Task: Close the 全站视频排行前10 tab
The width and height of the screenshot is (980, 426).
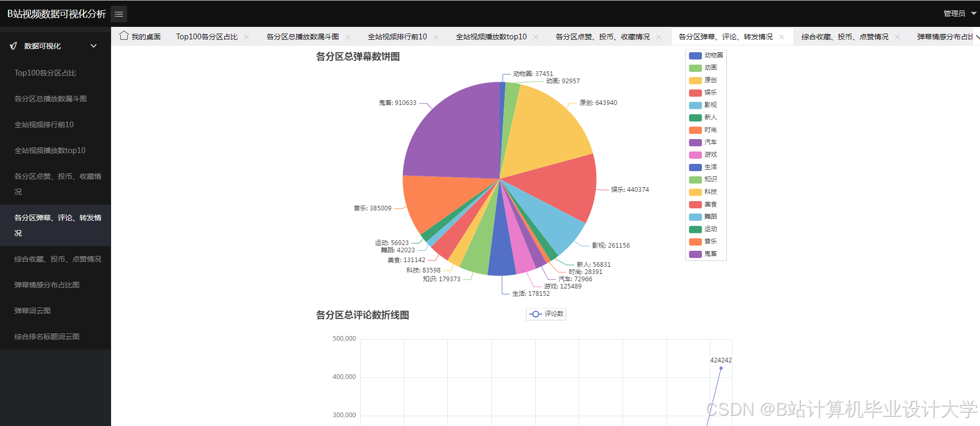Action: pyautogui.click(x=436, y=37)
